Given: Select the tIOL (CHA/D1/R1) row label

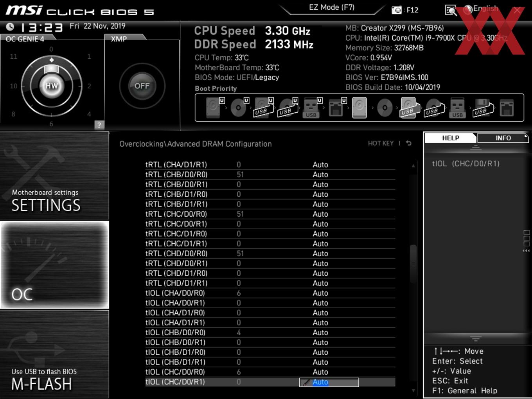Looking at the screenshot, I should click(x=175, y=323).
